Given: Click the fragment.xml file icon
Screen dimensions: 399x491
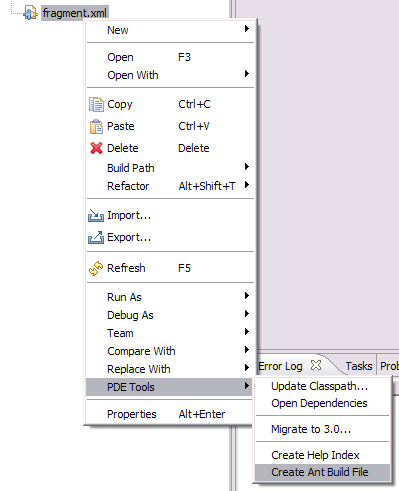Looking at the screenshot, I should [x=31, y=13].
